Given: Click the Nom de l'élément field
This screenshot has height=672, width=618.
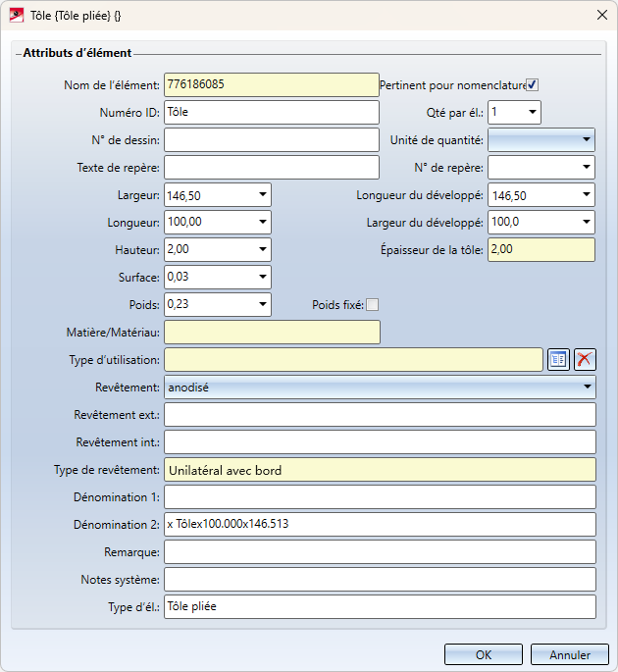Looking at the screenshot, I should coord(272,84).
